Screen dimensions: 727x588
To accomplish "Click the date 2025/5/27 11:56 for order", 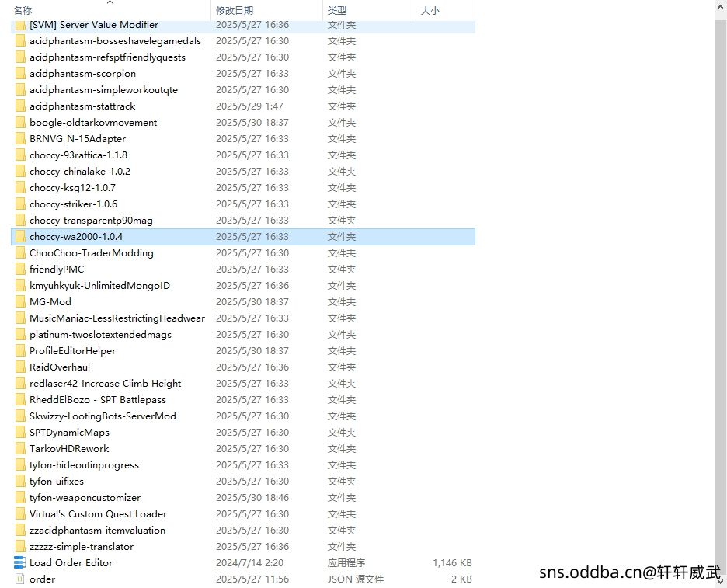I will point(252,579).
